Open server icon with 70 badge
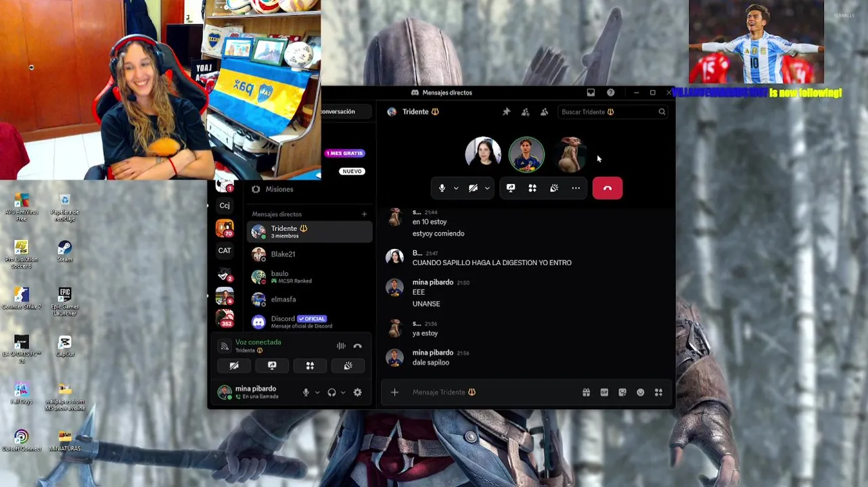 pyautogui.click(x=225, y=228)
